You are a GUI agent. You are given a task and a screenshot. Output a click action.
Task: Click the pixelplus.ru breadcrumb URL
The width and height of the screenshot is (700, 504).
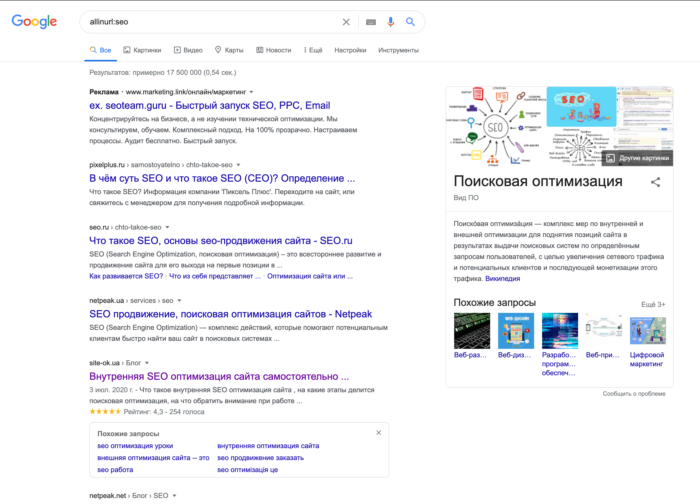(161, 165)
